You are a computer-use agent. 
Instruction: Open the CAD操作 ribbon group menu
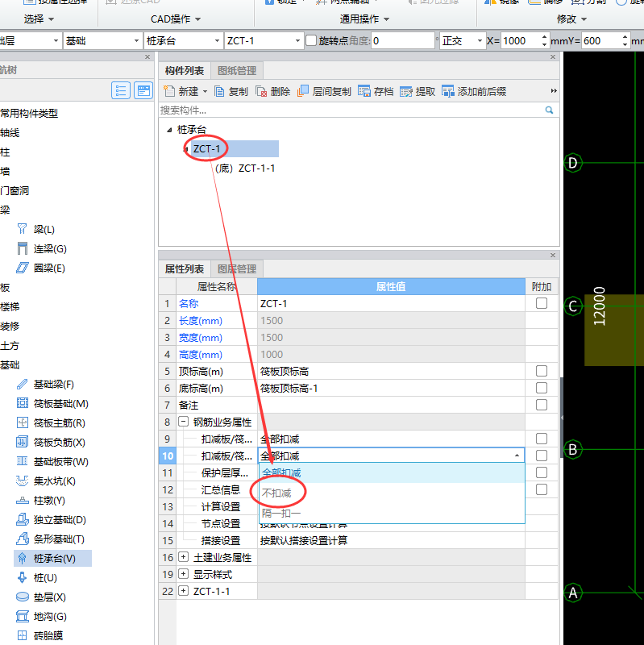coord(176,19)
